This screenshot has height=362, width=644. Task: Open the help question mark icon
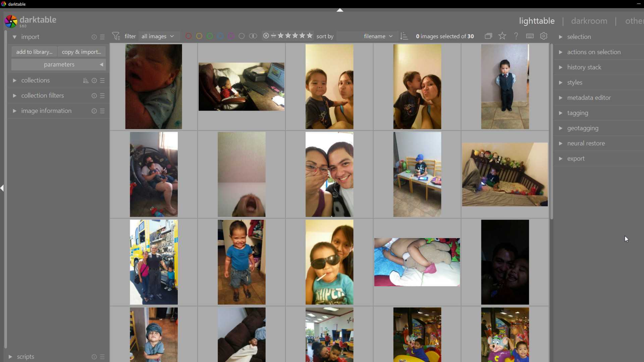pos(516,36)
